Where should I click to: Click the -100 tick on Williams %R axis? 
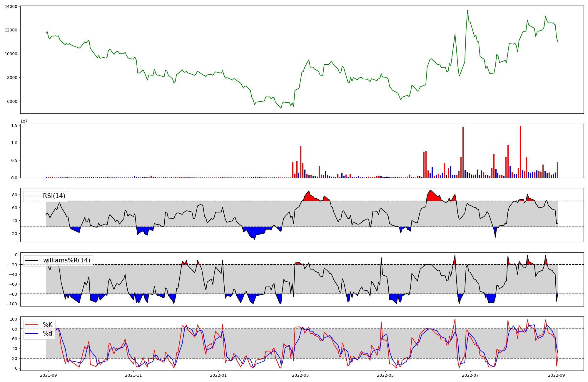(12, 304)
